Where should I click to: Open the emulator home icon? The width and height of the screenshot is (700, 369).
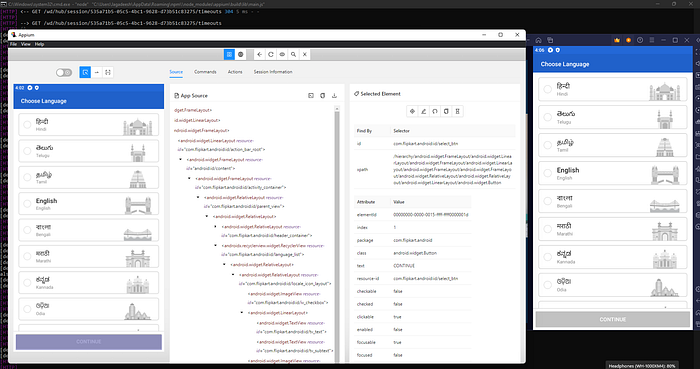(x=538, y=40)
